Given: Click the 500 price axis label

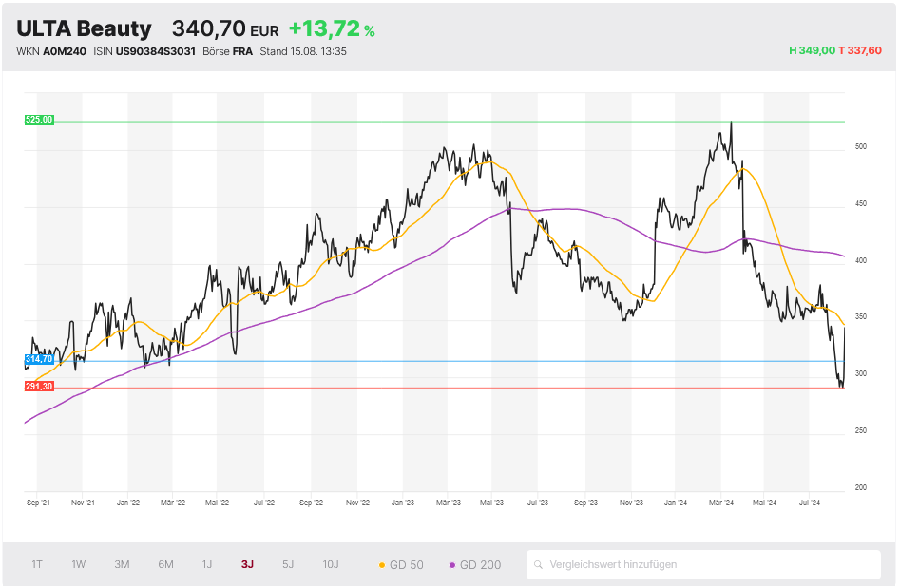Looking at the screenshot, I should (860, 147).
